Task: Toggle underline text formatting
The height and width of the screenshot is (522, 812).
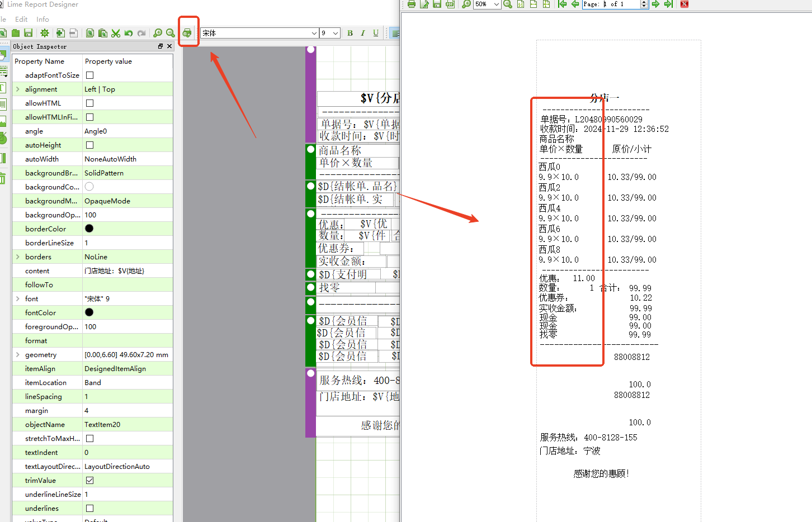Action: [x=376, y=33]
